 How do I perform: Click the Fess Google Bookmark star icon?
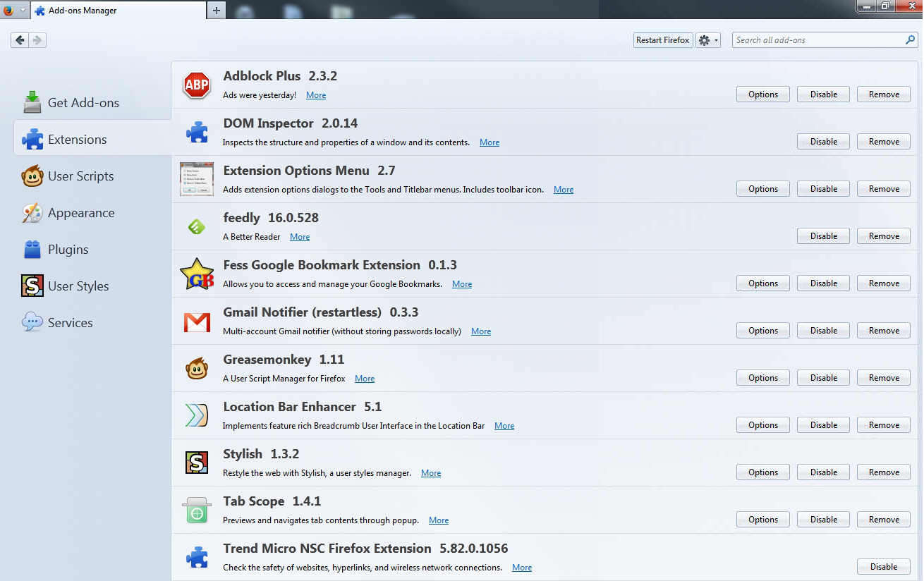pos(197,274)
